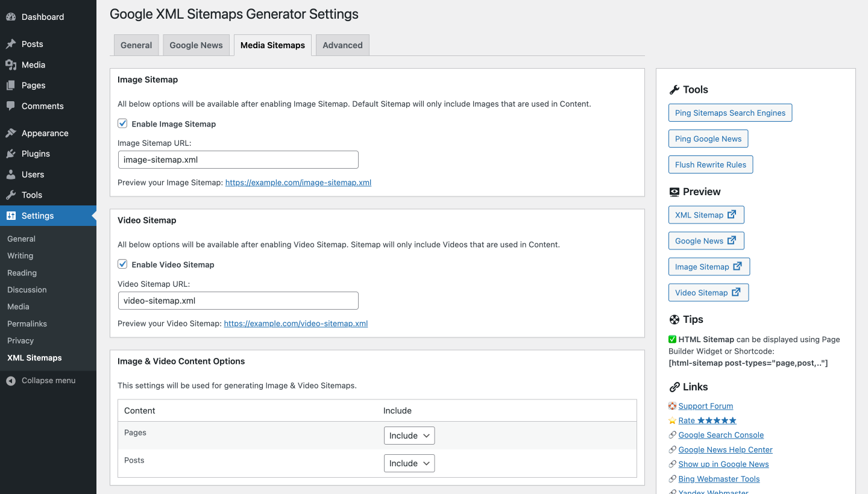The width and height of the screenshot is (868, 494).
Task: Click the html-sitemap shortcode text
Action: pyautogui.click(x=748, y=363)
